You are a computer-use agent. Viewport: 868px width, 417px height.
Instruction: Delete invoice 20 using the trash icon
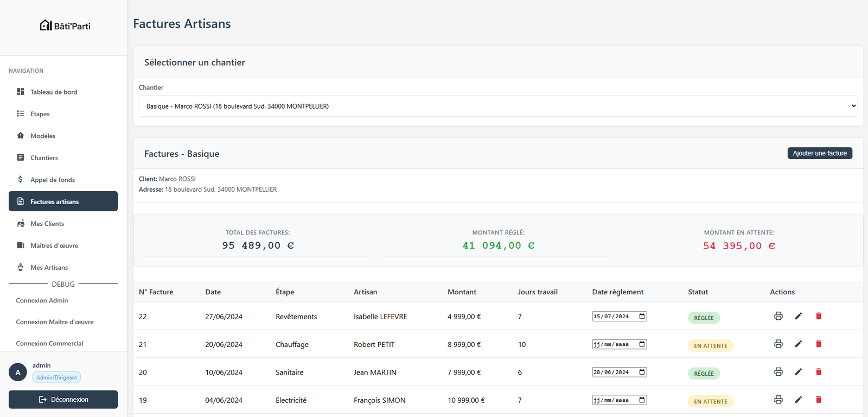[x=819, y=372]
